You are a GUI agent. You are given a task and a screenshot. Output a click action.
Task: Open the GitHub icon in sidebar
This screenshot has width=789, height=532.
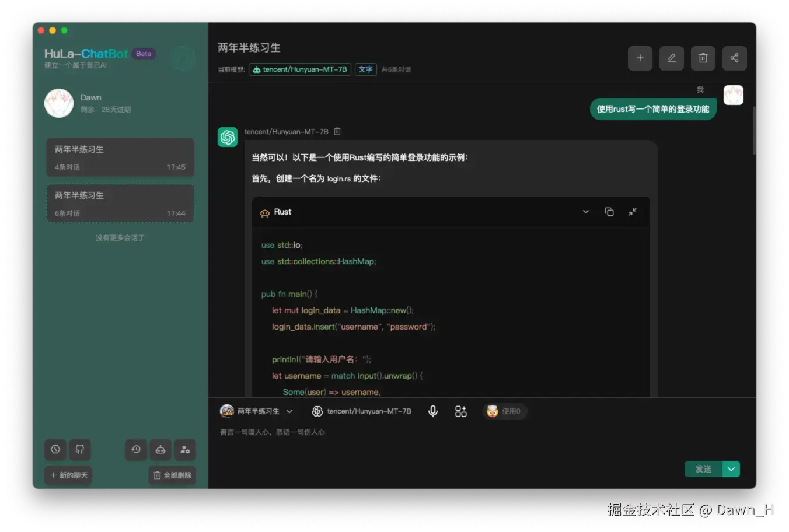(x=80, y=449)
